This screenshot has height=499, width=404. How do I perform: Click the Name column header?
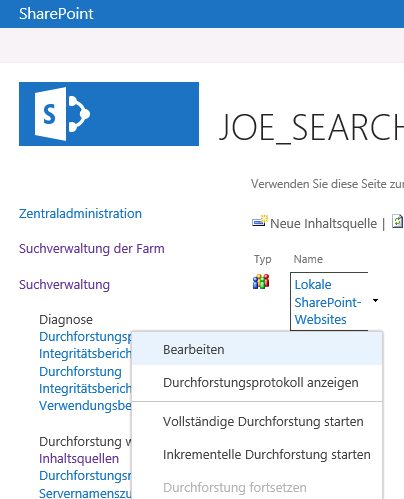click(308, 259)
